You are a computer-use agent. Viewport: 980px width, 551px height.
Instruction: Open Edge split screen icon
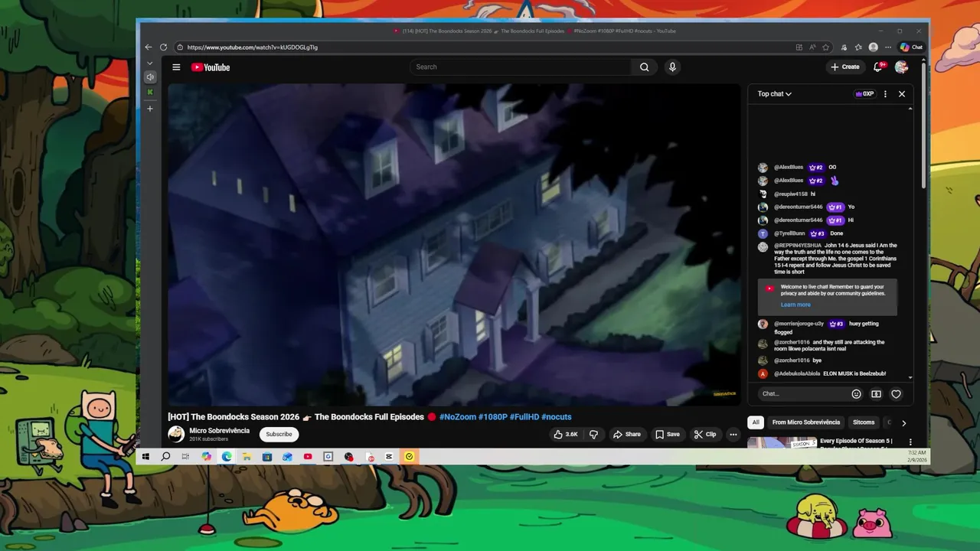[799, 47]
